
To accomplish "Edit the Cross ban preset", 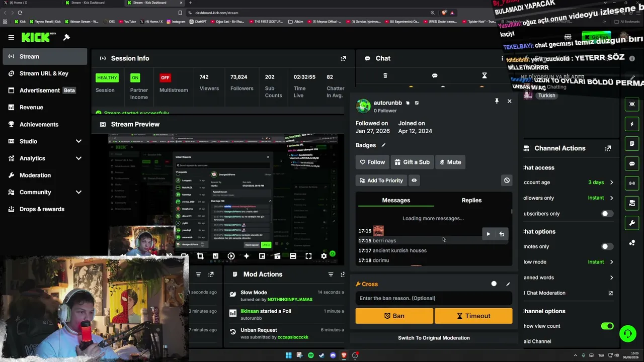I will (x=508, y=284).
